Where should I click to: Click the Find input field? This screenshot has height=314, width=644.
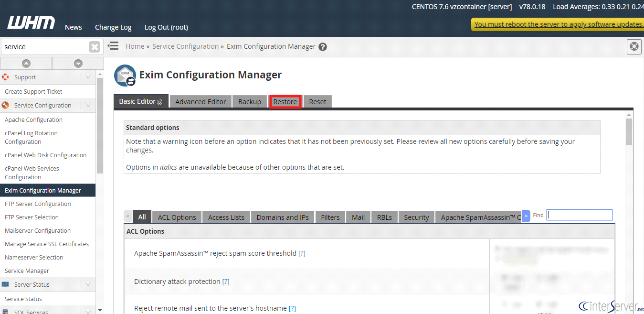point(579,215)
